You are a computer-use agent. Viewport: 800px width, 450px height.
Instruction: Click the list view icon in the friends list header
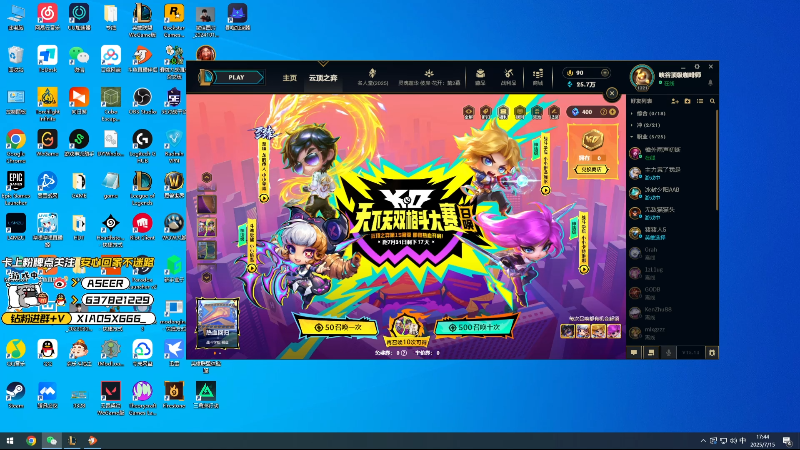[700, 101]
